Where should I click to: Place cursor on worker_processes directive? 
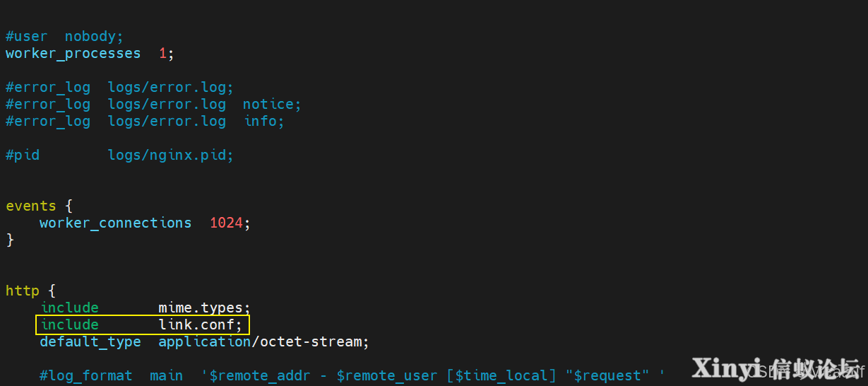point(73,54)
